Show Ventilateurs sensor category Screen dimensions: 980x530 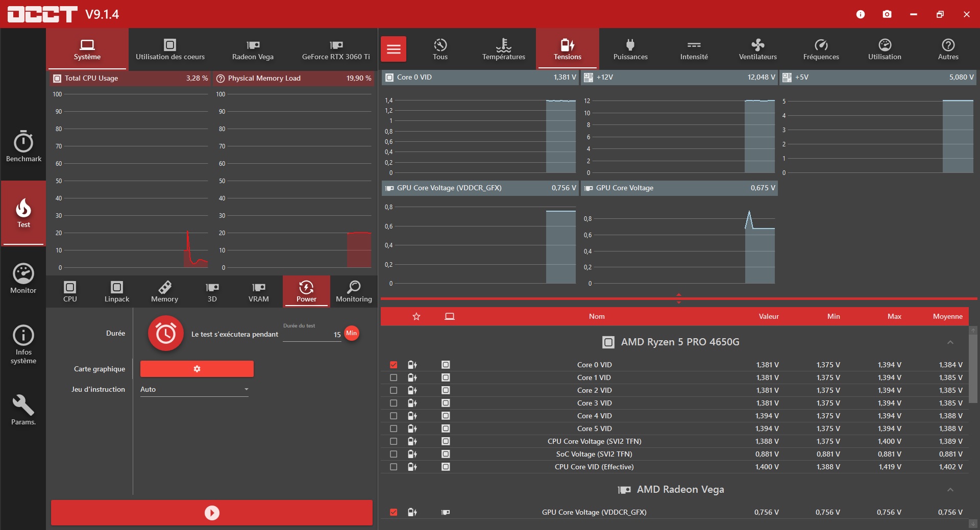(757, 49)
